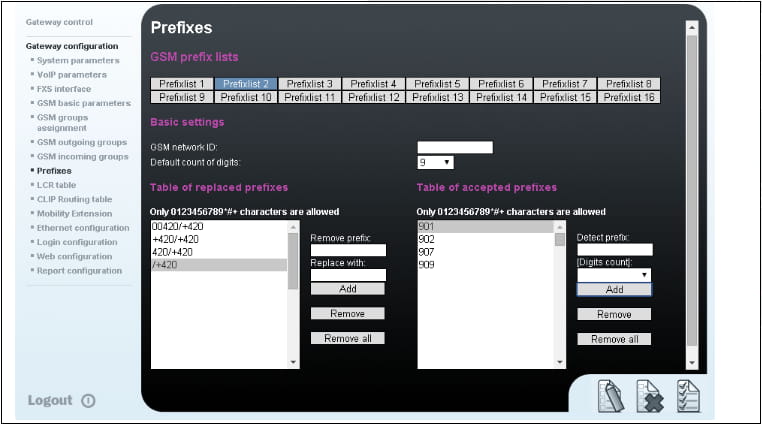Image resolution: width=762 pixels, height=424 pixels.
Task: Switch to Prefixlist 3
Action: [x=310, y=84]
